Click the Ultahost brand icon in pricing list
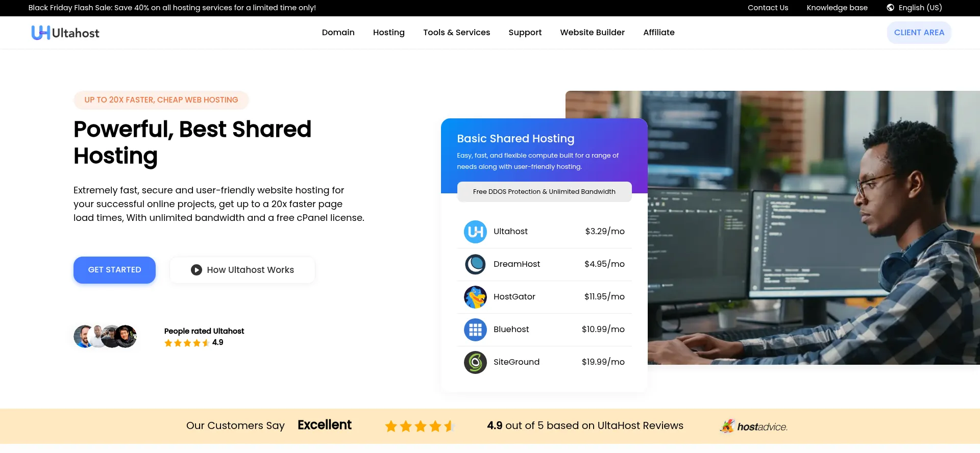980x453 pixels. tap(475, 232)
